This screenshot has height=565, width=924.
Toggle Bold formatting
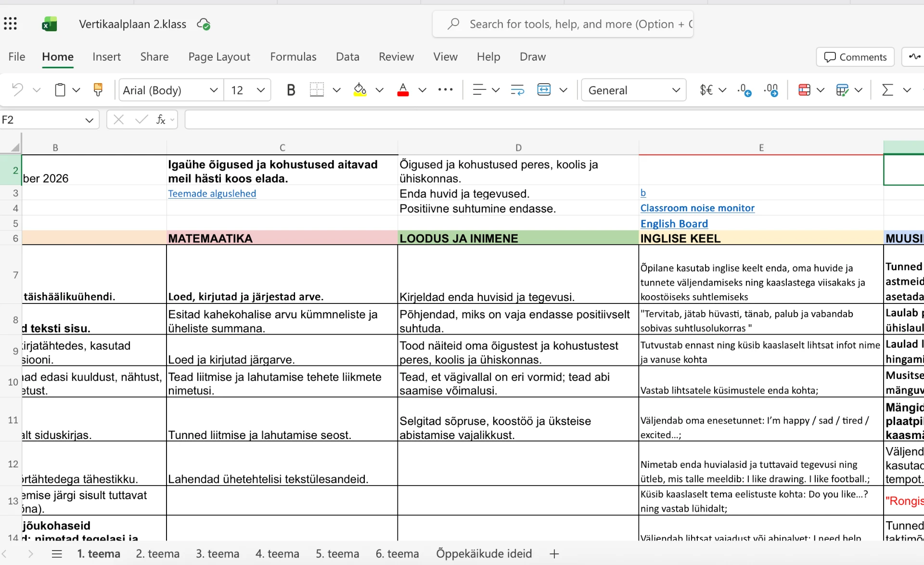pos(291,90)
